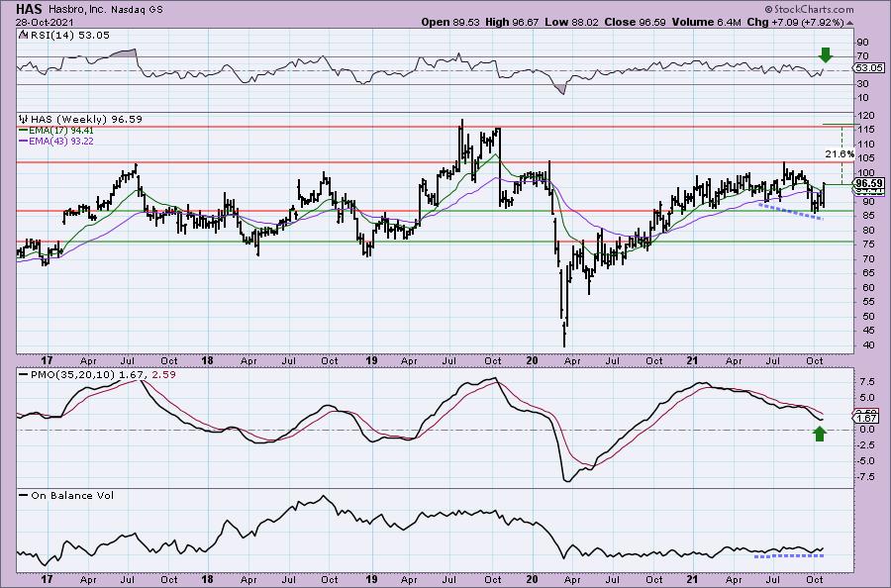Click the 105 price axis label

[x=866, y=158]
